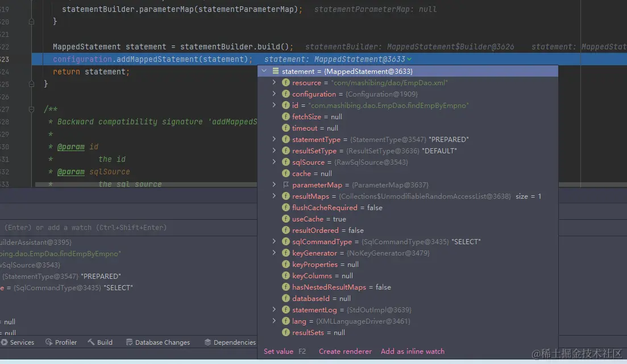Expand the resultMaps field node
The height and width of the screenshot is (364, 627).
[x=274, y=196]
